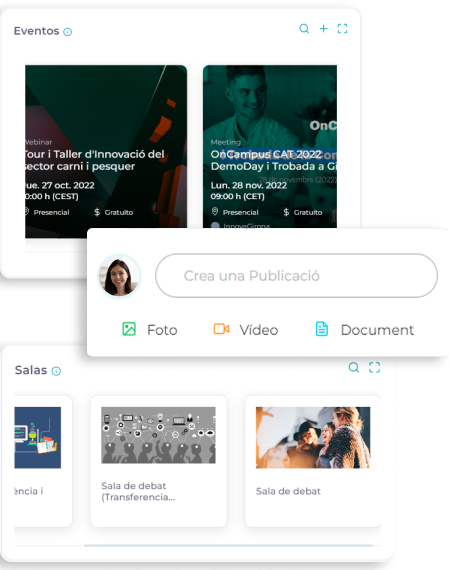Image resolution: width=449 pixels, height=570 pixels.
Task: Click Presencial text on OnCampus event
Action: 240,212
